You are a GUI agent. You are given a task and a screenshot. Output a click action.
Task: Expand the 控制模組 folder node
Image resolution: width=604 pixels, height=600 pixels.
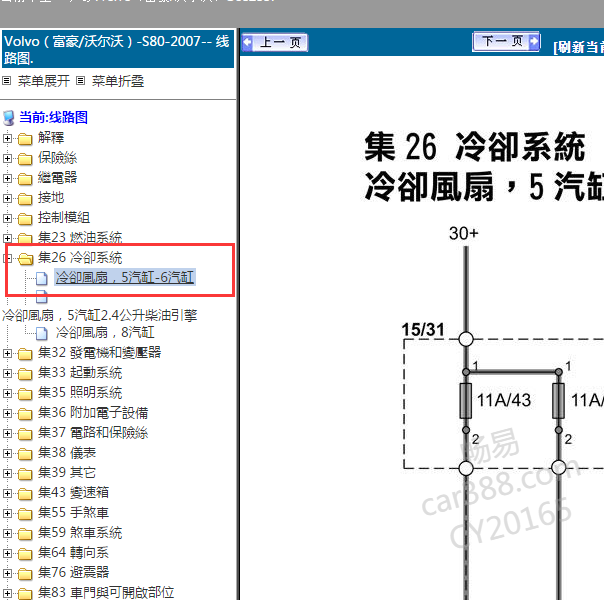click(7, 218)
